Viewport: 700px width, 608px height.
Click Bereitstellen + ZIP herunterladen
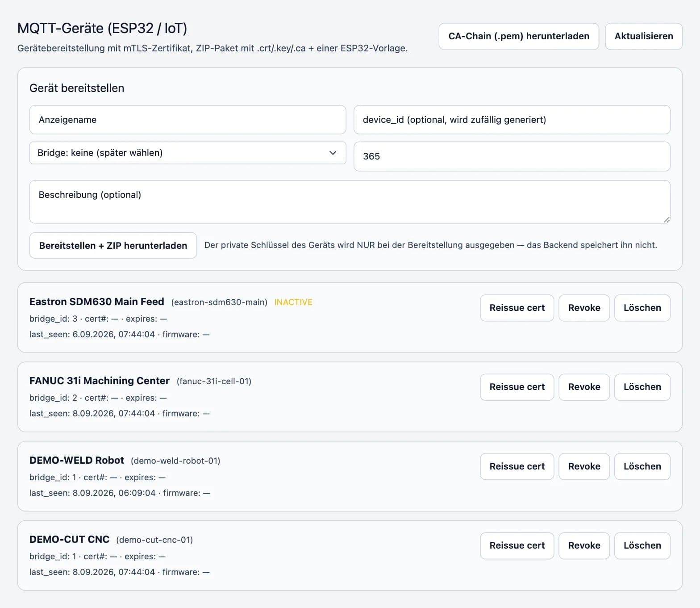pos(113,245)
